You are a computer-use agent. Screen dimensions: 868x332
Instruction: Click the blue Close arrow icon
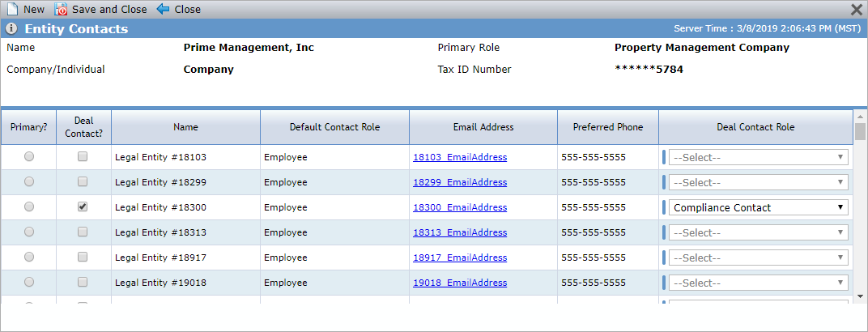pos(164,10)
